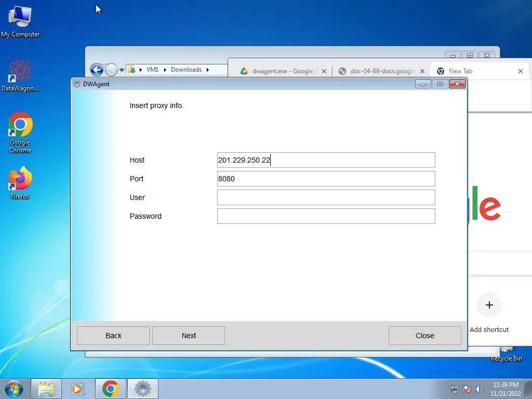Switch to Chrome in the taskbar
Image resolution: width=532 pixels, height=399 pixels.
[x=111, y=389]
